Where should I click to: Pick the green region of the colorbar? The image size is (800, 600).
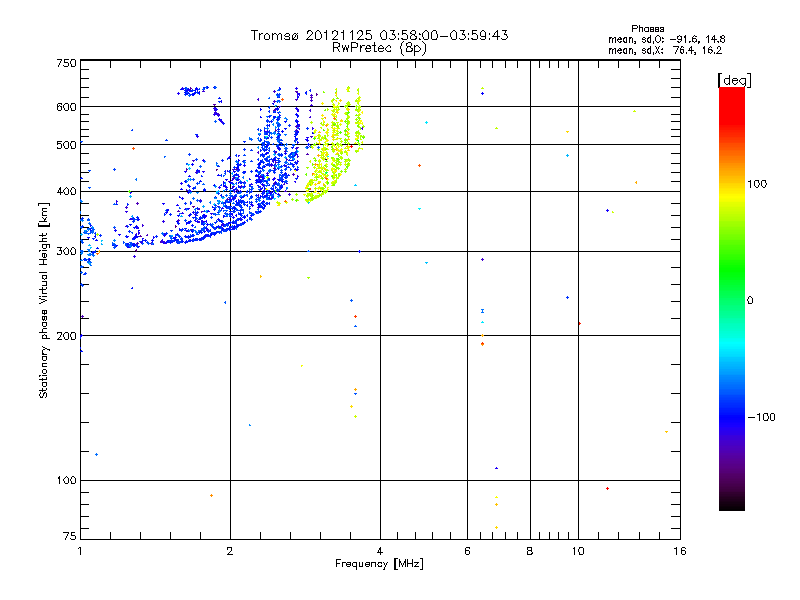731,270
